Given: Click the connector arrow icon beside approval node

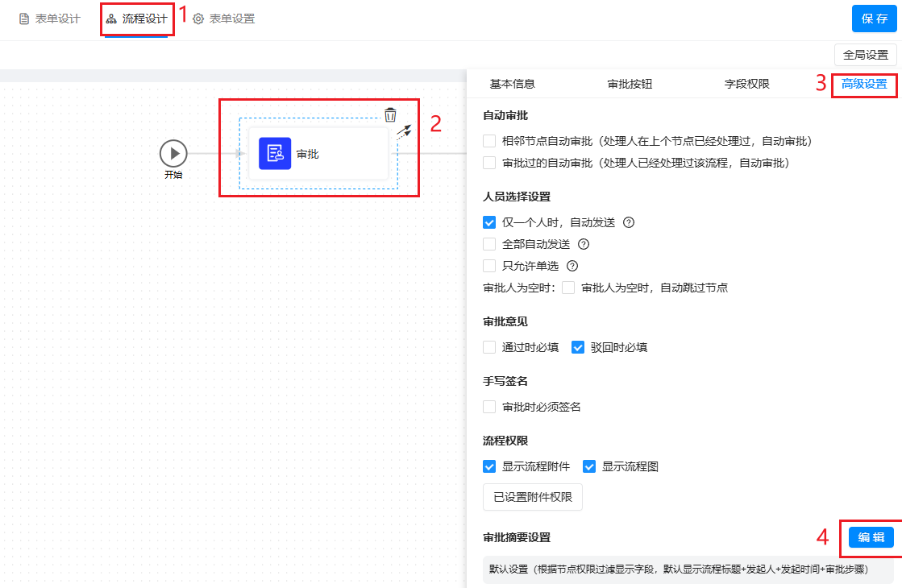Looking at the screenshot, I should tap(404, 131).
